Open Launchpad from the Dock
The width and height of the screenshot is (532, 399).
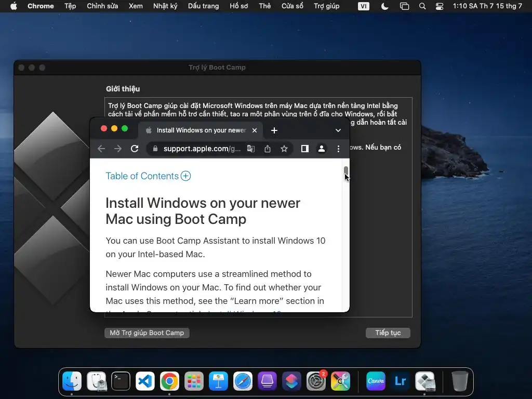click(x=194, y=381)
